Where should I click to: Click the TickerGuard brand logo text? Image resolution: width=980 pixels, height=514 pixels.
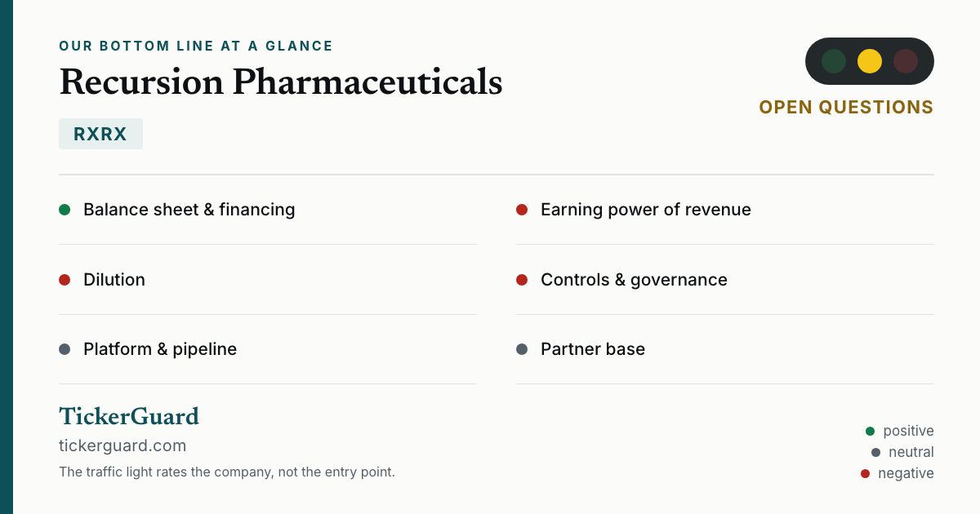click(x=129, y=416)
